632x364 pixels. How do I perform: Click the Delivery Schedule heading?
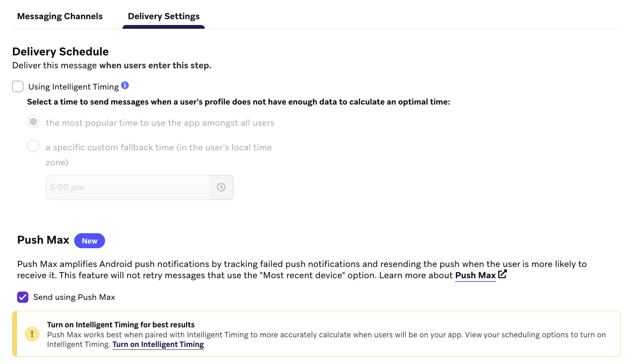pyautogui.click(x=60, y=51)
